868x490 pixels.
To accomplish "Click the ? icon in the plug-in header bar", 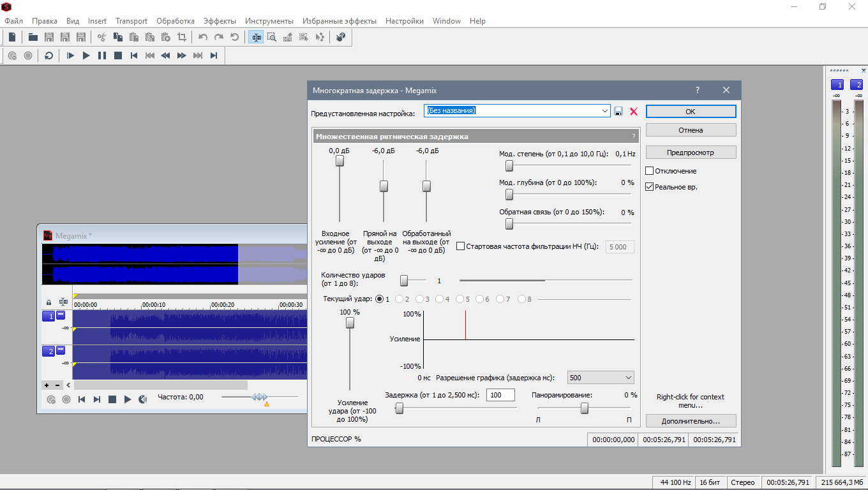I will click(634, 137).
